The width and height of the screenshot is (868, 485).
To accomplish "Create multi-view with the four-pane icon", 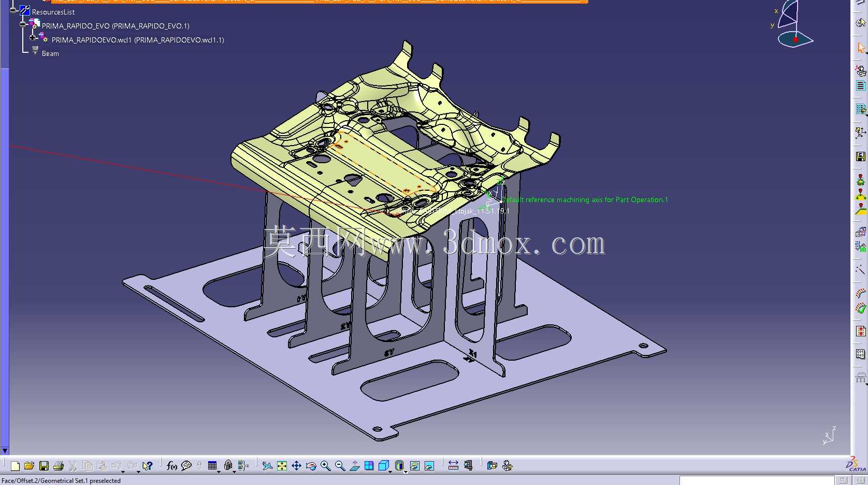I will (369, 466).
